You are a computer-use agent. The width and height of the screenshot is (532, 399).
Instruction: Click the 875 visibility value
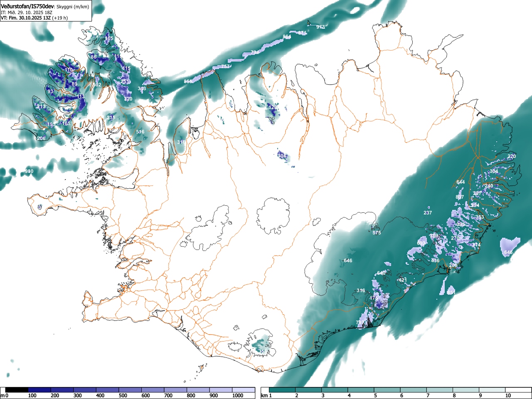(377, 233)
